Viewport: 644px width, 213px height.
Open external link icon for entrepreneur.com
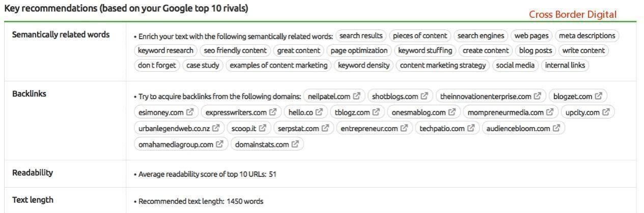pyautogui.click(x=404, y=129)
